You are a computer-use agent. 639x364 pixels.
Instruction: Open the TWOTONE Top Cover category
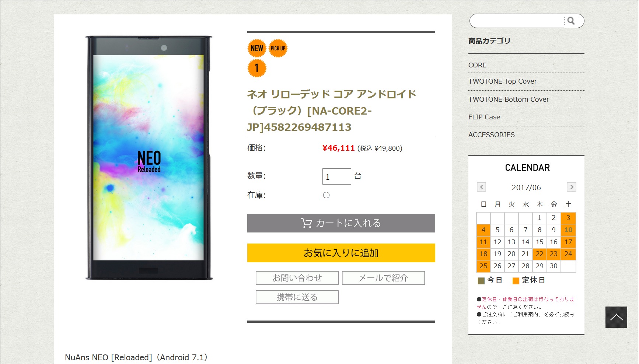pyautogui.click(x=502, y=81)
